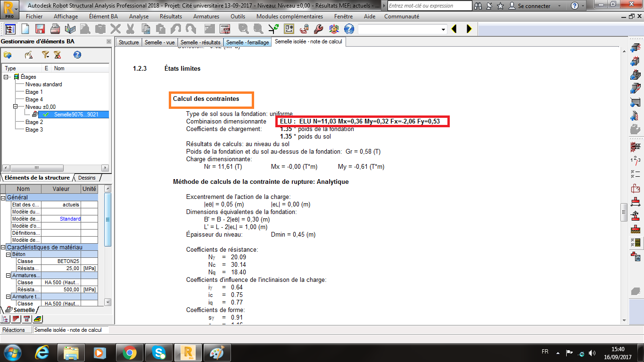Click the keyword search input field

coord(429,6)
